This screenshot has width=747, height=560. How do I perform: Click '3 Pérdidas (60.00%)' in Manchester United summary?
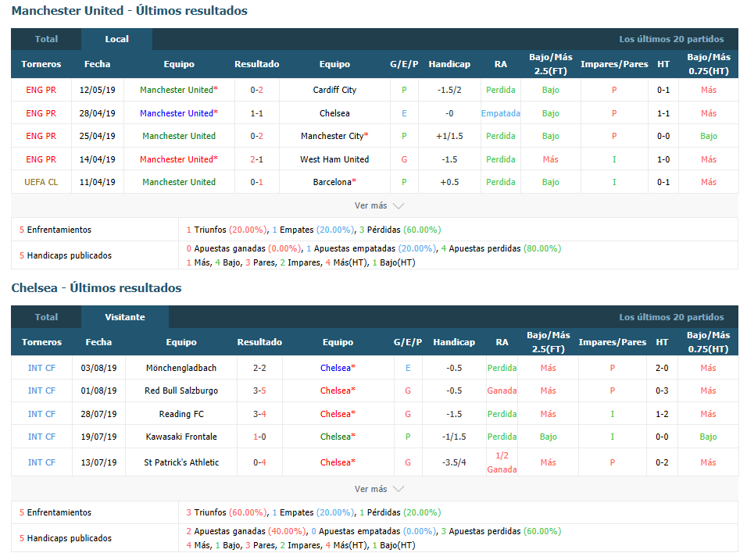point(400,230)
